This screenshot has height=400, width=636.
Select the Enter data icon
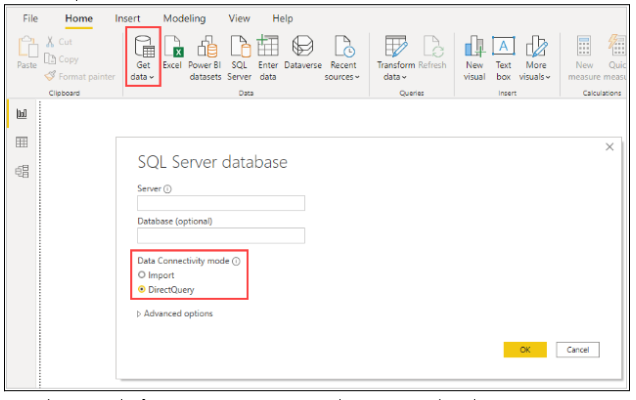click(x=268, y=55)
